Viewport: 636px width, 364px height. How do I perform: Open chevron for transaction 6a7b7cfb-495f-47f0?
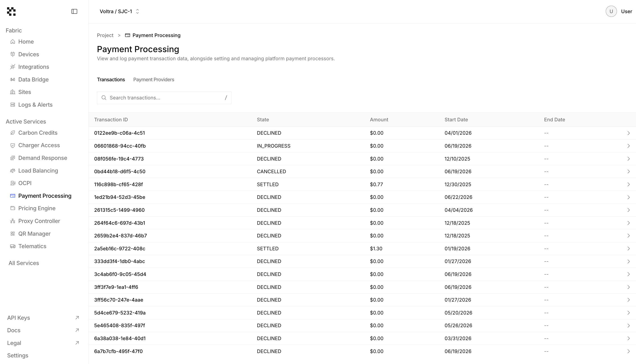(629, 351)
